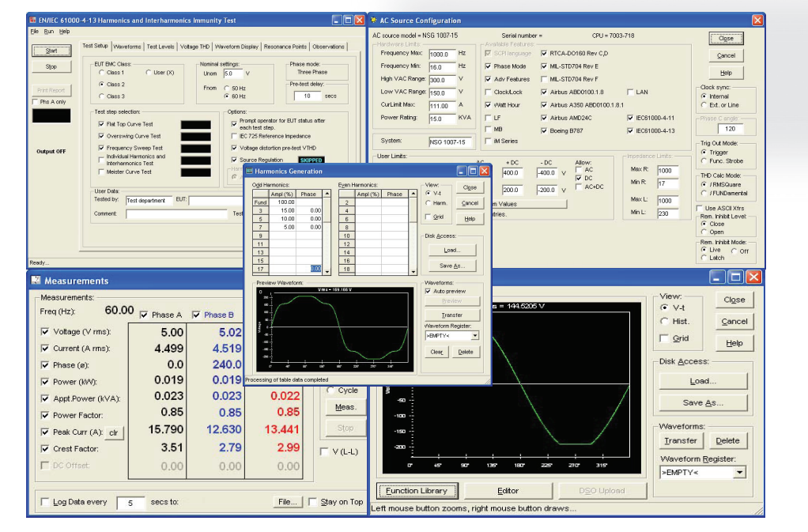Click Save As in Harmonics Generation dialog

tap(452, 266)
